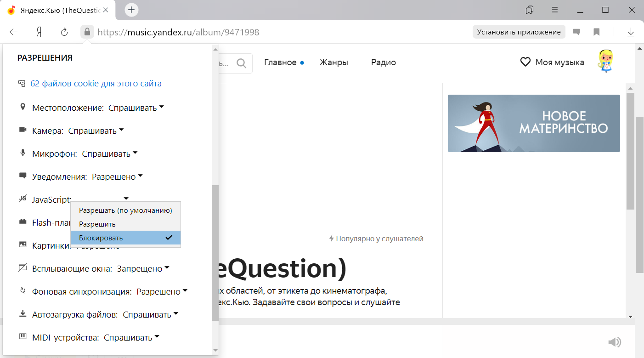Open Моя музыка link
644x358 pixels.
click(x=559, y=63)
